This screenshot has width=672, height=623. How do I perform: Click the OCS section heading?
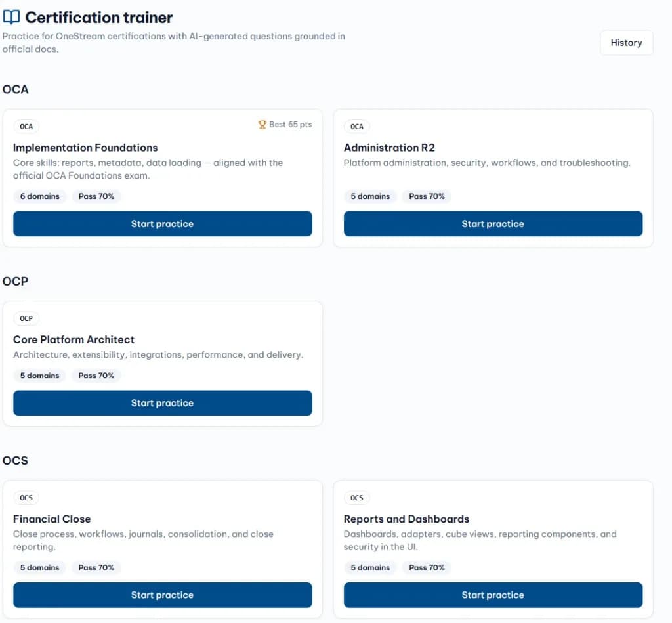(16, 460)
